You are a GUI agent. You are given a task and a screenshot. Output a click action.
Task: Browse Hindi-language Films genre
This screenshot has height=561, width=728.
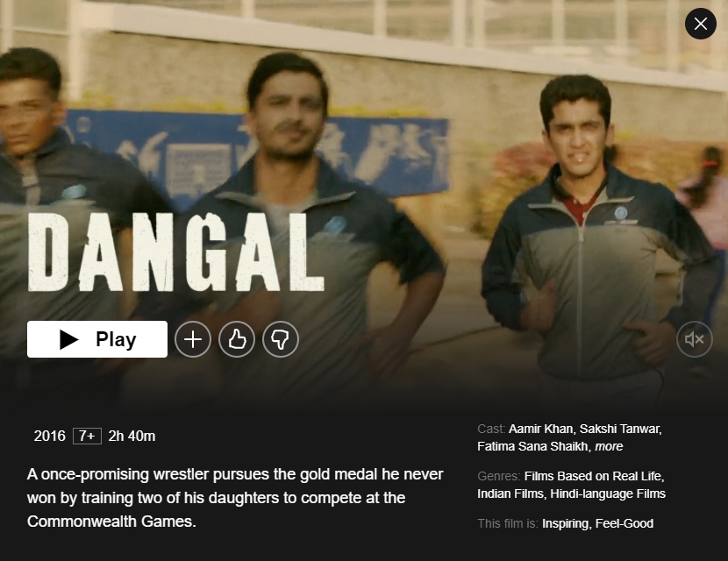pyautogui.click(x=608, y=494)
